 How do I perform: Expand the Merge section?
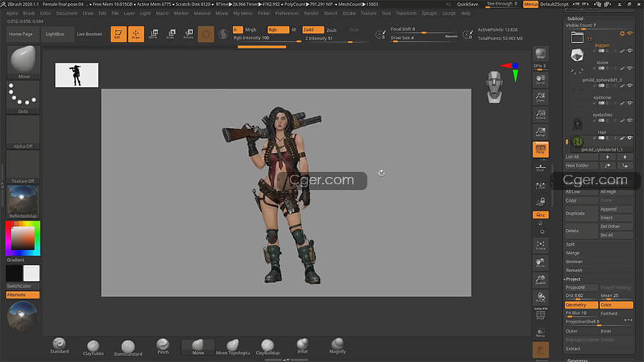pos(572,253)
